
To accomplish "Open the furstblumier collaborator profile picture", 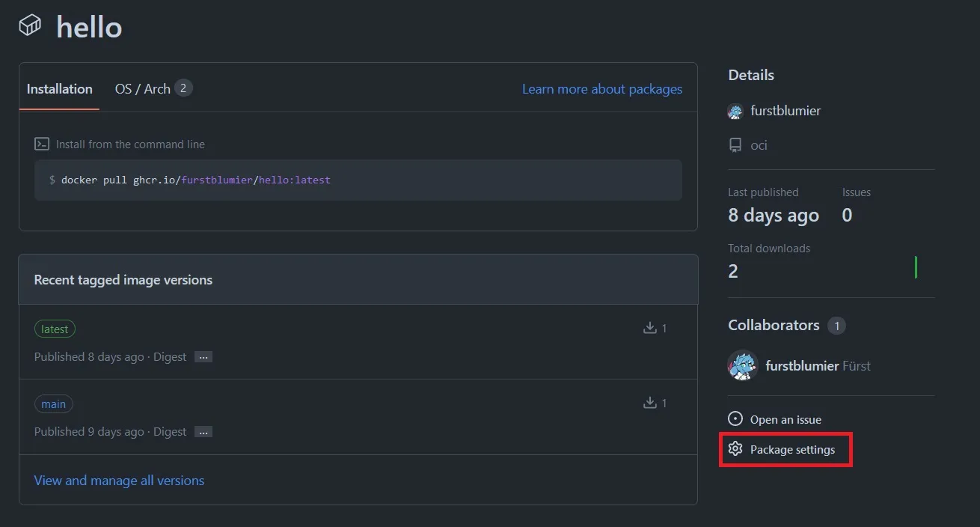I will click(743, 365).
